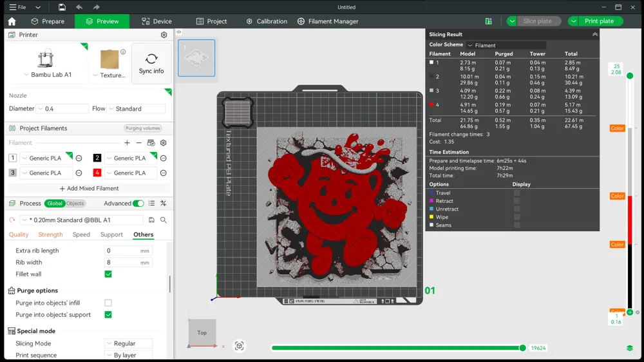Add a new filament with plus icon

coord(127,142)
